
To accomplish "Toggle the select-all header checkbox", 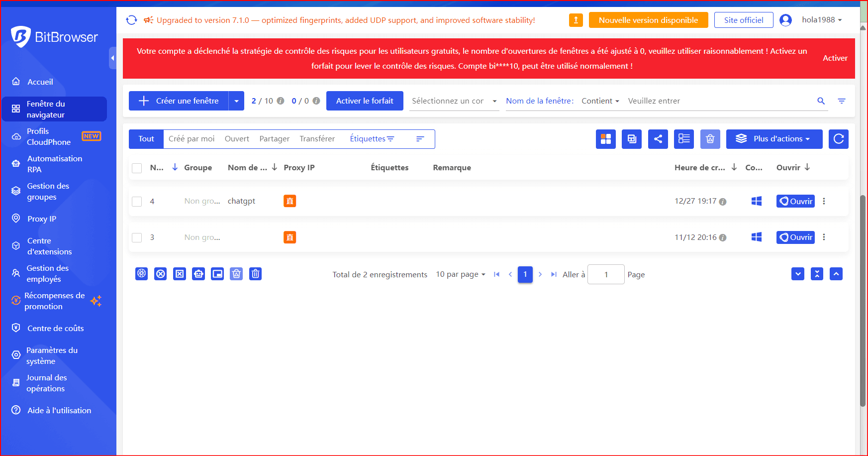I will [137, 168].
